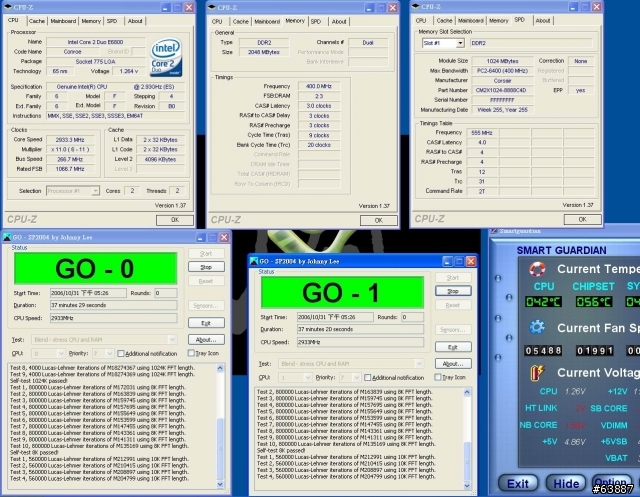Click the third CPU-Z window title icon

pos(416,7)
